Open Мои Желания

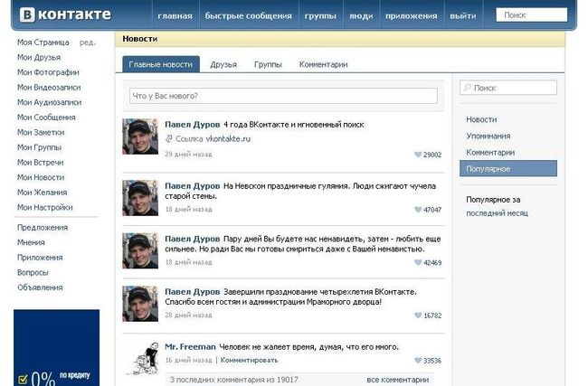tap(42, 193)
